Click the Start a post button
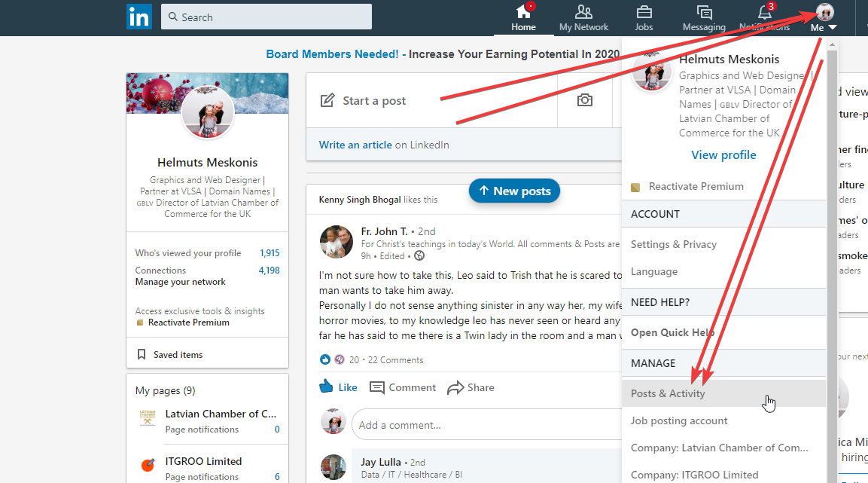Image resolution: width=868 pixels, height=483 pixels. click(432, 100)
